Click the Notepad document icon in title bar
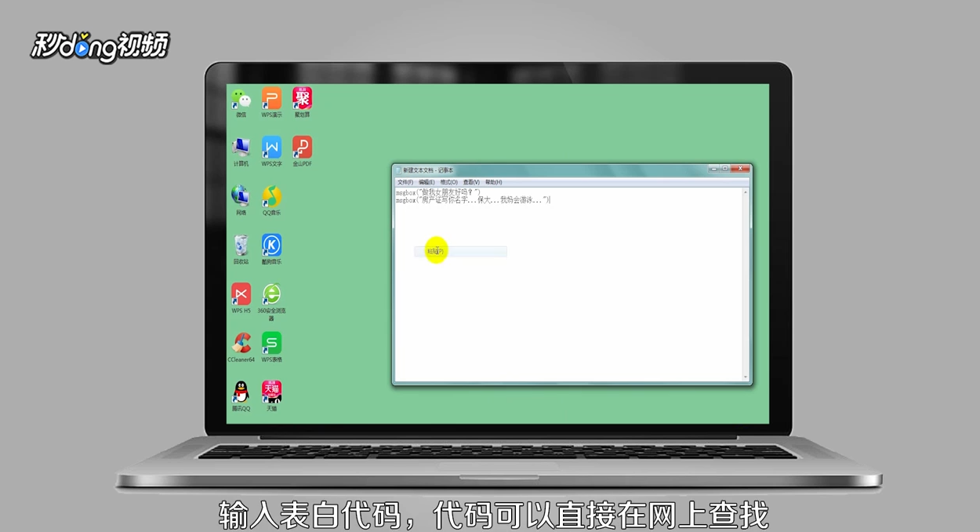The height and width of the screenshot is (532, 980). (398, 170)
